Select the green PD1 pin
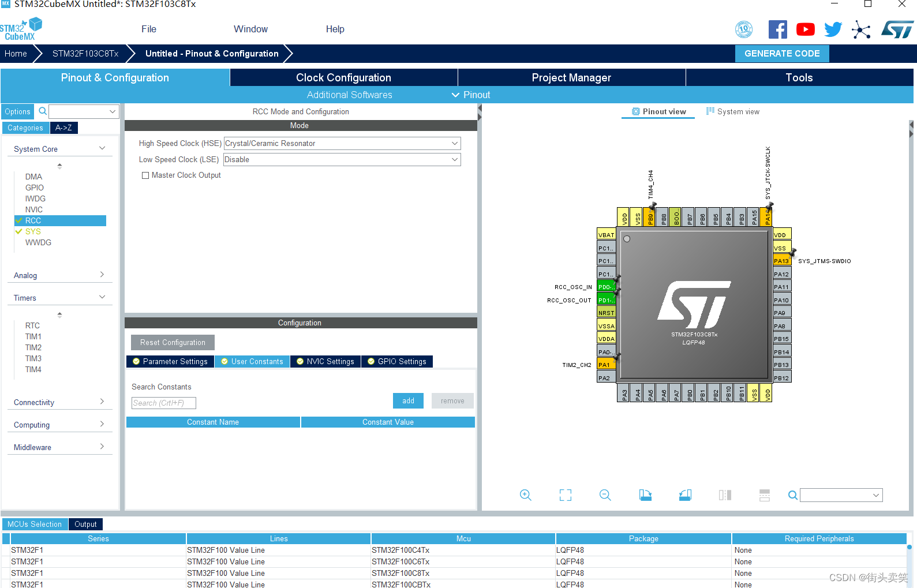The width and height of the screenshot is (917, 588). click(x=606, y=300)
